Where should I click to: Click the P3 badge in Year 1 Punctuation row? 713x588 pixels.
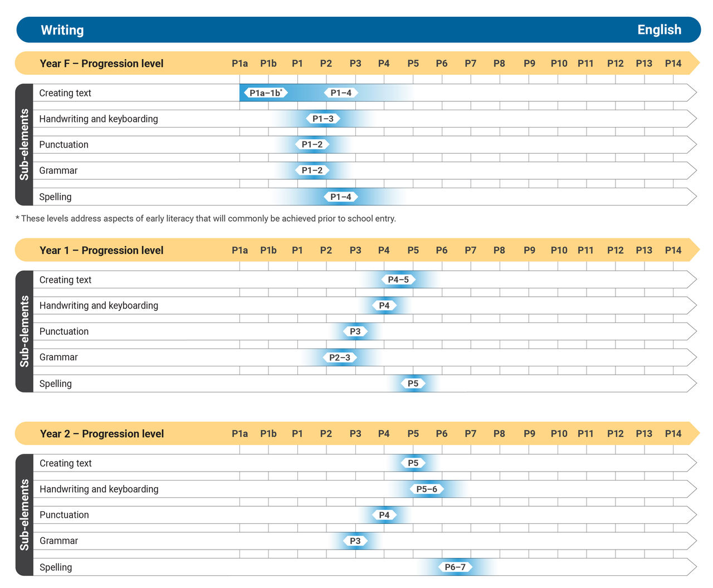pos(355,331)
